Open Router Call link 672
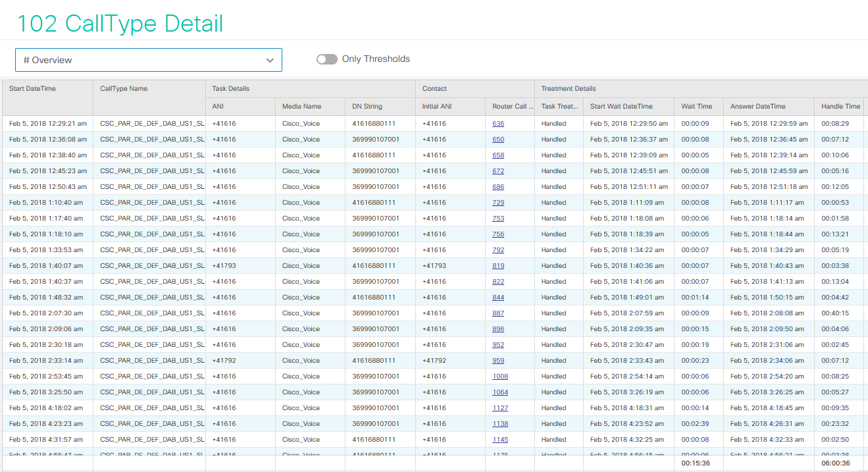Viewport: 868px width, 472px height. [x=498, y=171]
